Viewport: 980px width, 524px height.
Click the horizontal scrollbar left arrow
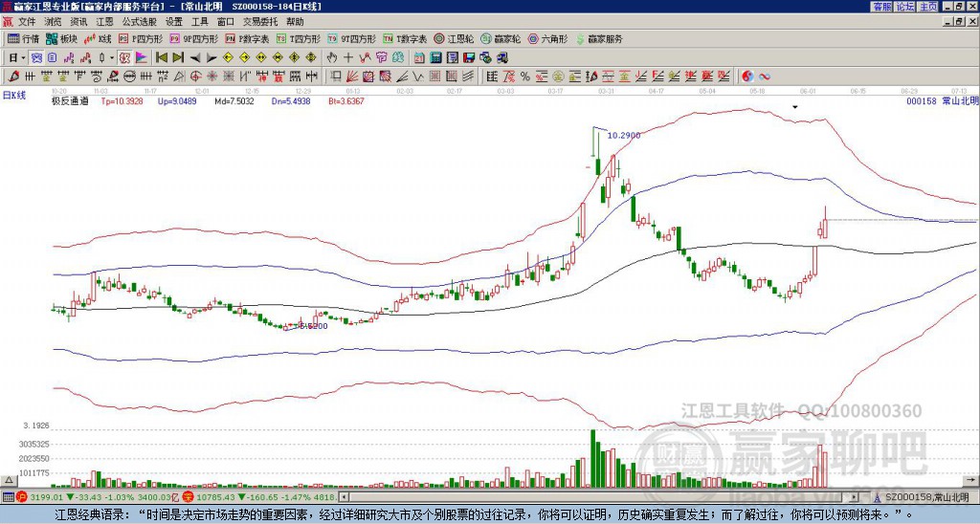[344, 497]
